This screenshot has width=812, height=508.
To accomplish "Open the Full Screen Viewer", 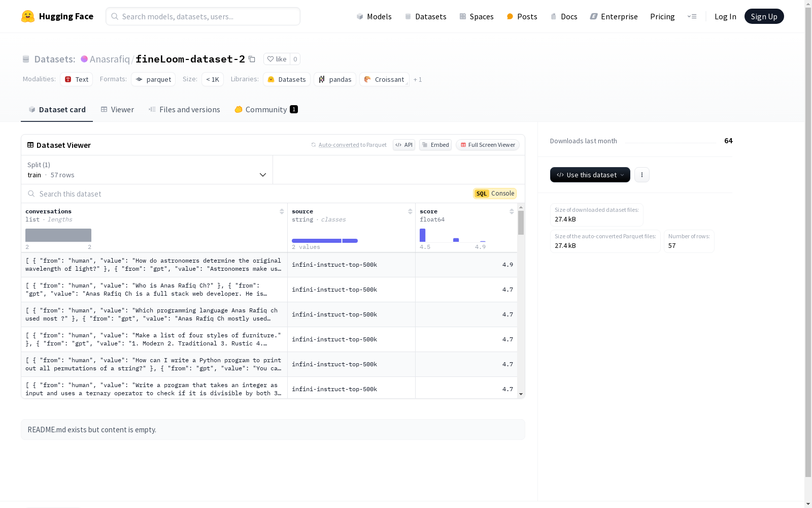I will click(x=488, y=145).
